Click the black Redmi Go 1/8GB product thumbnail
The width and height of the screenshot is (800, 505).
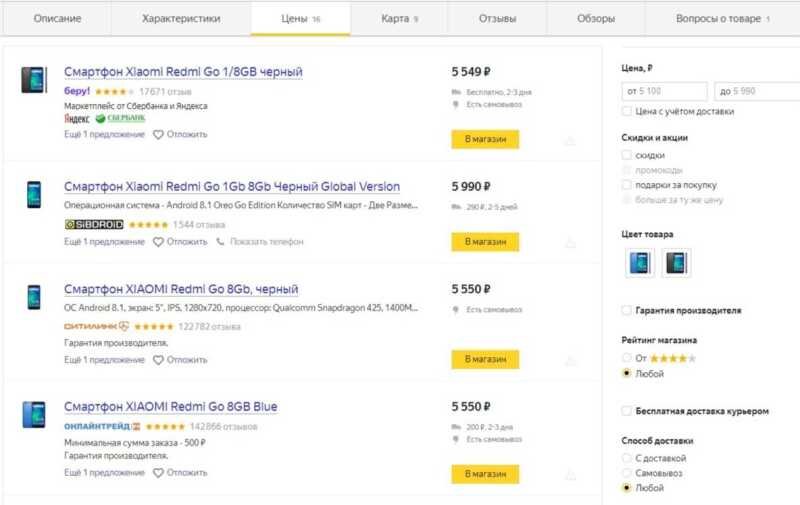click(x=34, y=80)
